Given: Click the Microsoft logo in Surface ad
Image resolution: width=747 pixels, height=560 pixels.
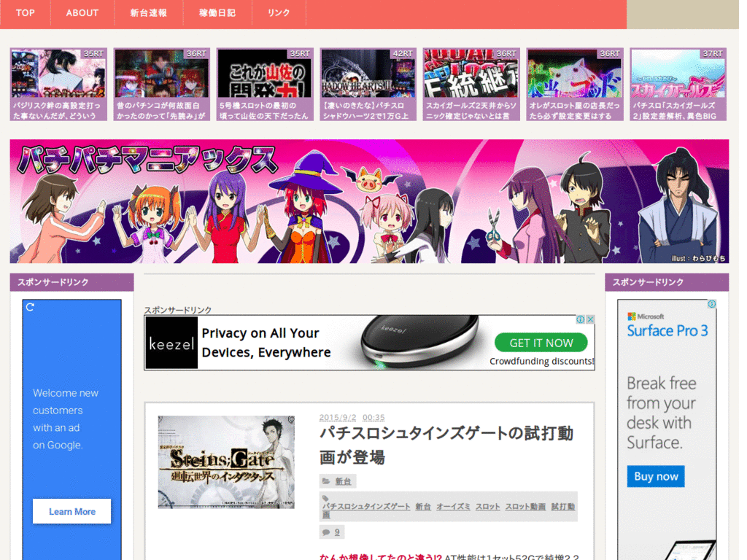Looking at the screenshot, I should 646,316.
